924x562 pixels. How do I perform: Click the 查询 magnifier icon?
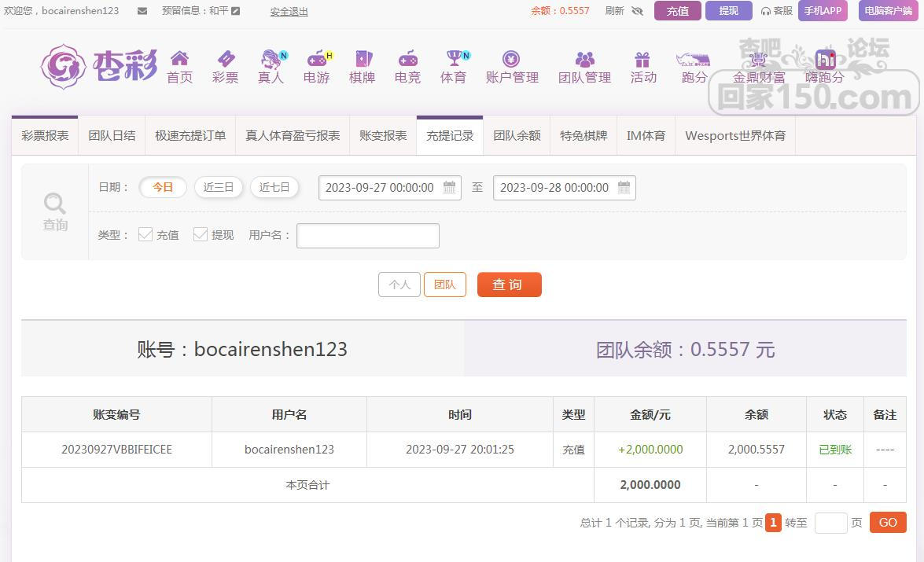pyautogui.click(x=55, y=204)
